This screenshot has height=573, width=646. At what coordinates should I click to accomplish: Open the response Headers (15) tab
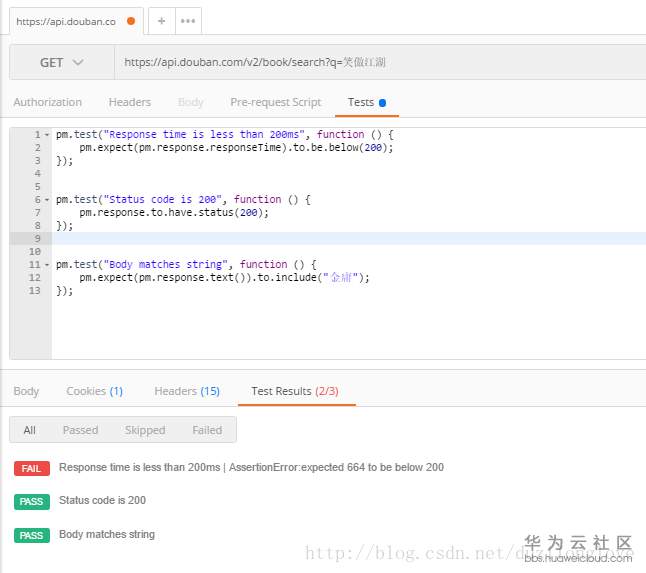pyautogui.click(x=187, y=391)
